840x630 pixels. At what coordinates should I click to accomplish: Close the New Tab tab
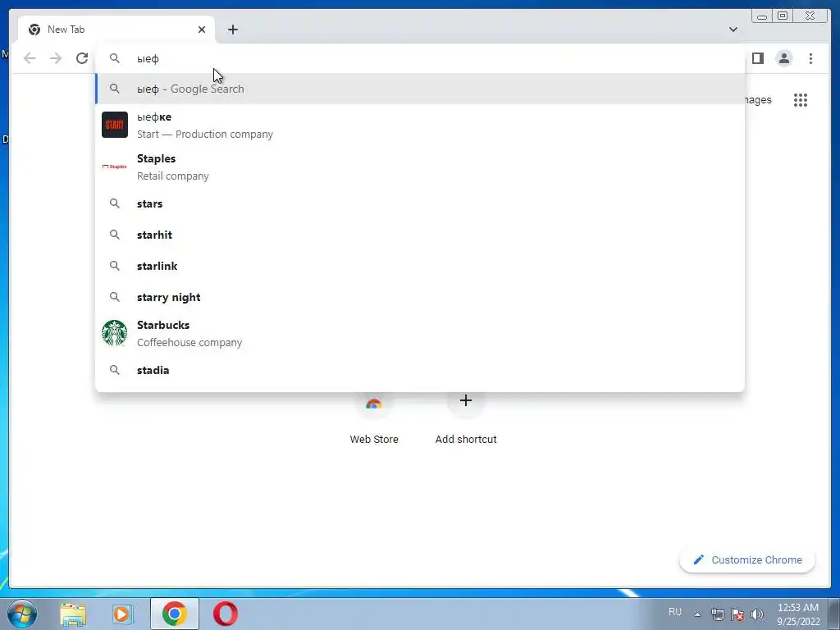pyautogui.click(x=202, y=30)
